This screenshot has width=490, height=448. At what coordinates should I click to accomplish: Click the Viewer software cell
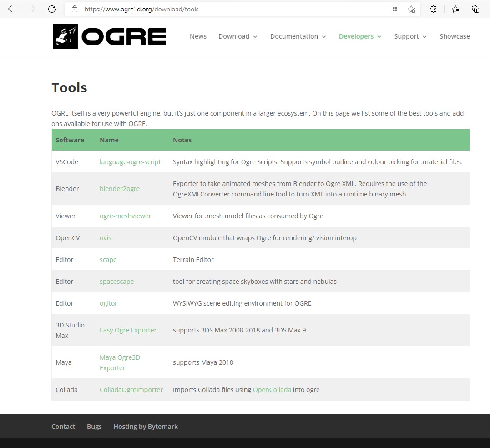66,216
